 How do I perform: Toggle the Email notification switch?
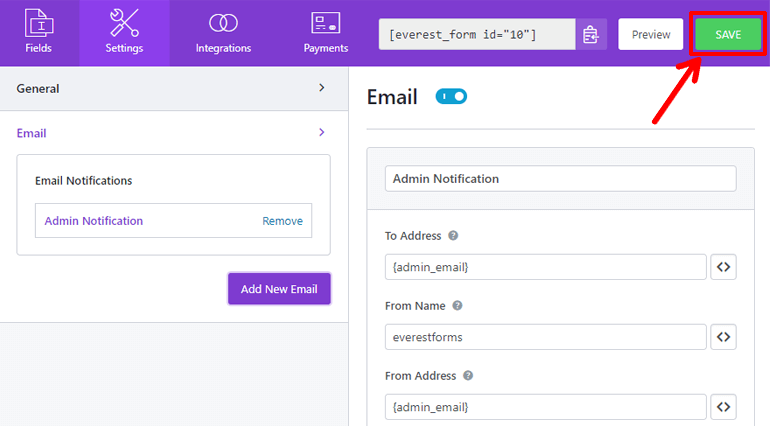coord(451,97)
